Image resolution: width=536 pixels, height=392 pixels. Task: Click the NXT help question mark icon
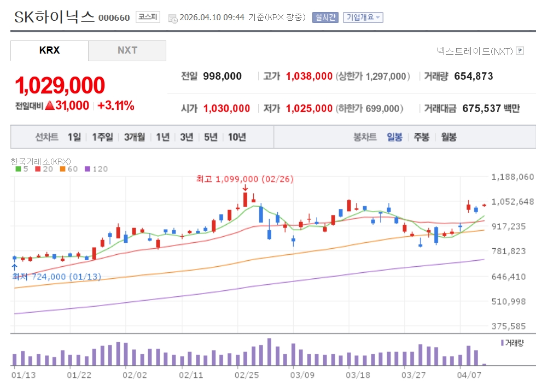520,51
